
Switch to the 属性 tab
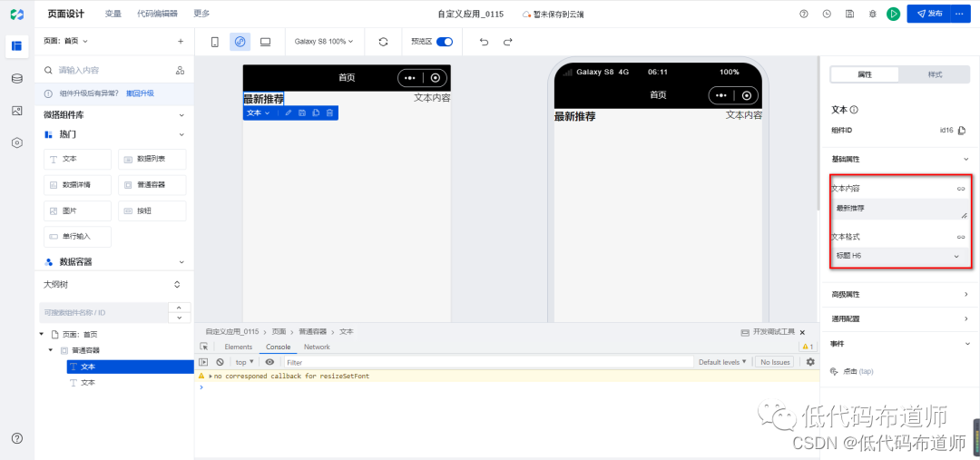(865, 74)
